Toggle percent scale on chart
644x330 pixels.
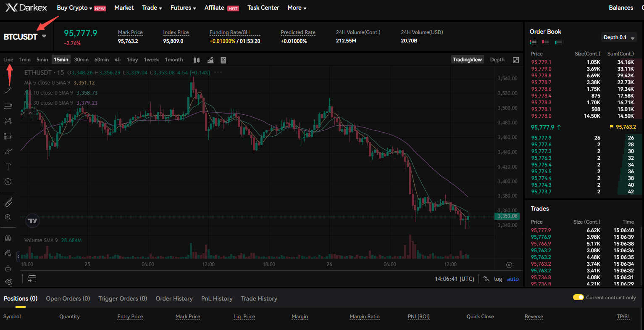[486, 279]
